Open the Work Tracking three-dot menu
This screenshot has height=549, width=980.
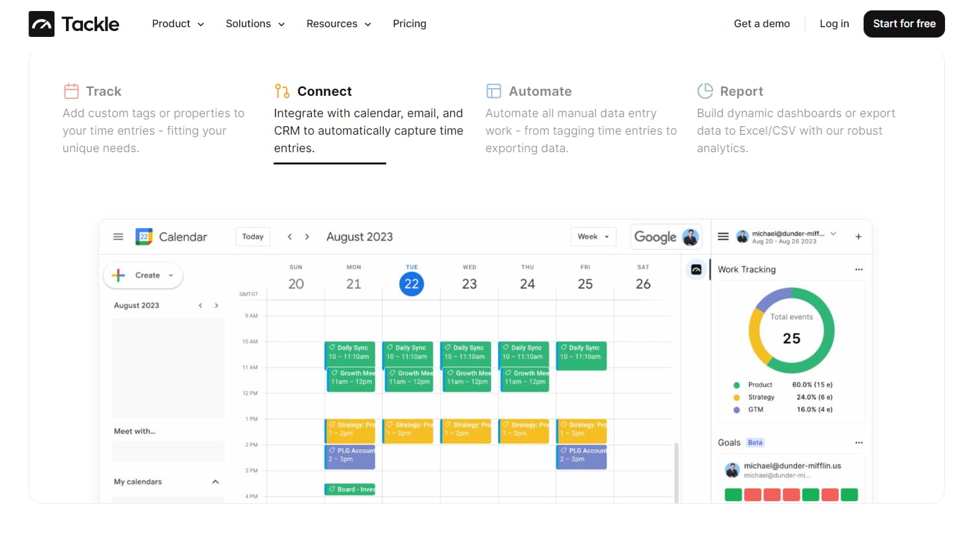coord(859,269)
